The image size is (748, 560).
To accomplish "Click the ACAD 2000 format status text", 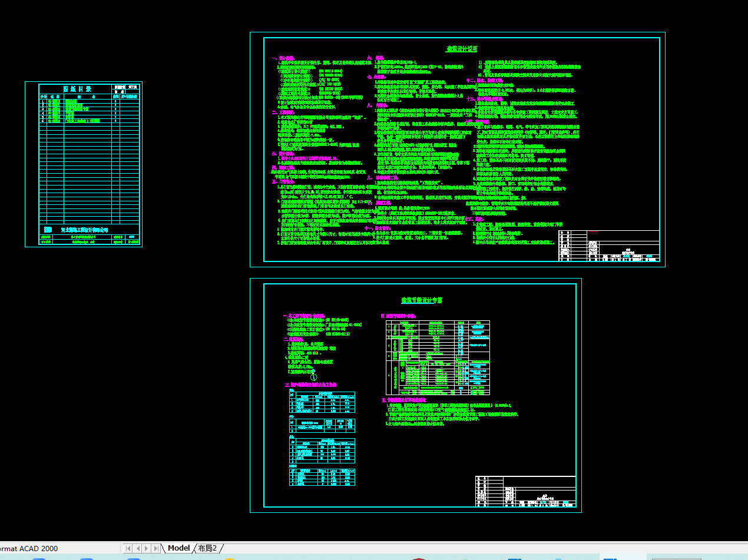I will 29,548.
